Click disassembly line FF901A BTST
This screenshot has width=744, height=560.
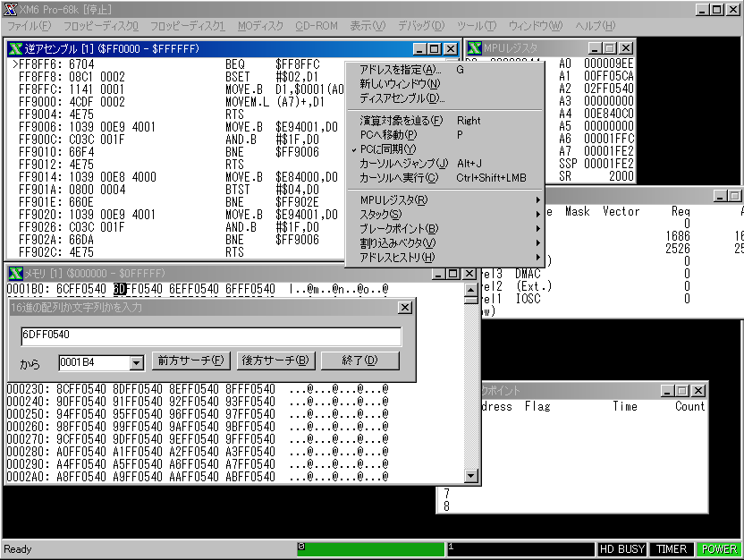(175, 190)
